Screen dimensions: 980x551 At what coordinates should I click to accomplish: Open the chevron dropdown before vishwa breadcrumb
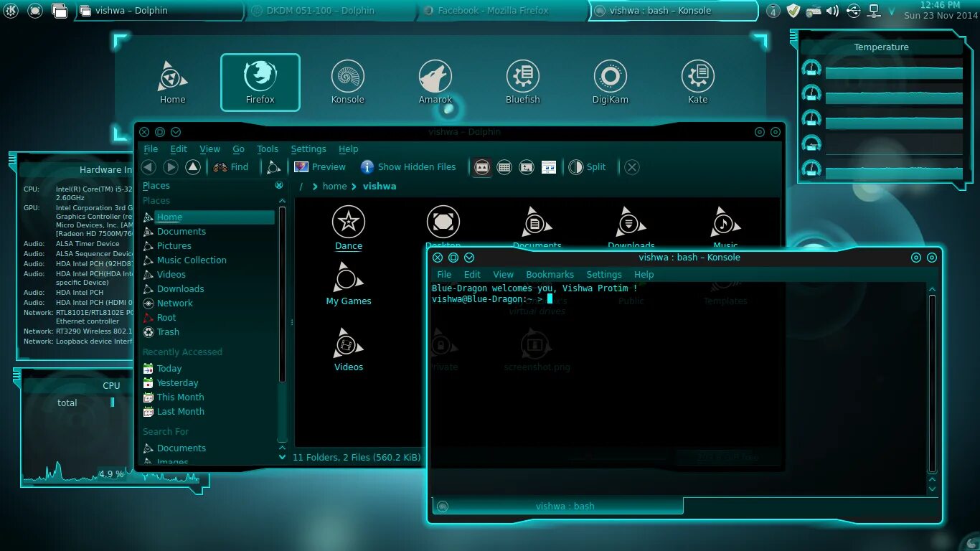354,187
